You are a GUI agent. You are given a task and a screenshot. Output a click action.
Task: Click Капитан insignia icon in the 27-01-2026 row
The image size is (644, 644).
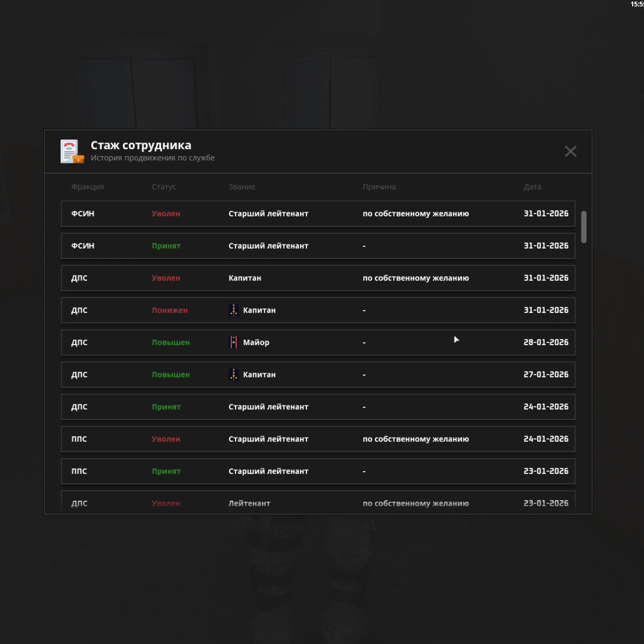click(234, 374)
